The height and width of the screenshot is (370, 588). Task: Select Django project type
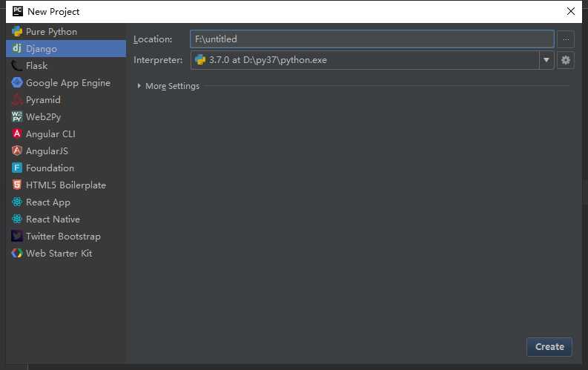pyautogui.click(x=66, y=48)
